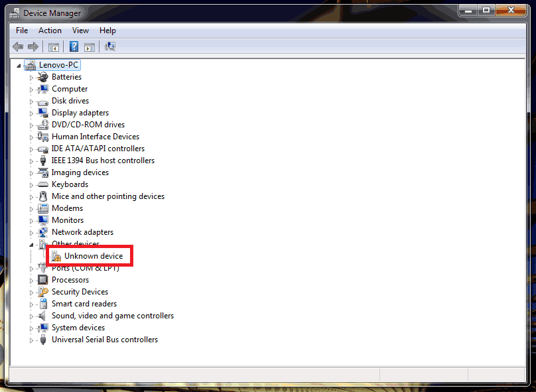This screenshot has width=536, height=392.
Task: Open the View menu
Action: coord(80,31)
